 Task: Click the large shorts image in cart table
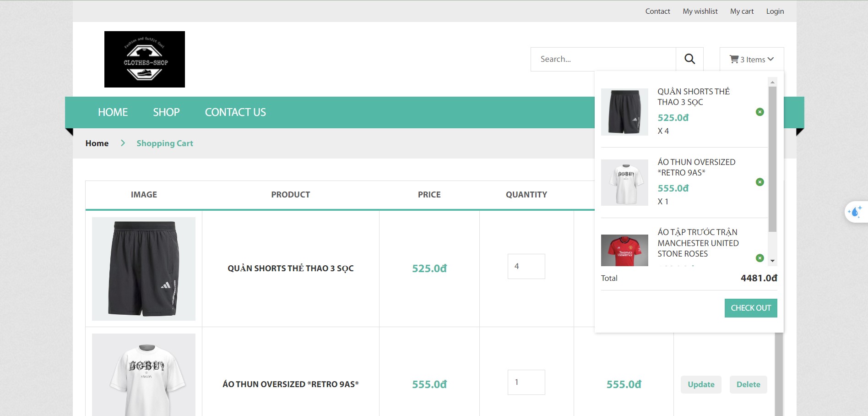144,269
